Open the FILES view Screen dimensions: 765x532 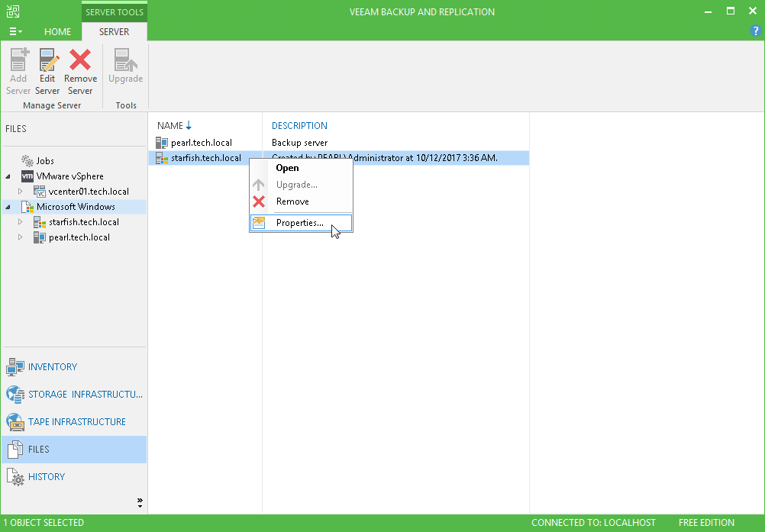click(x=74, y=449)
